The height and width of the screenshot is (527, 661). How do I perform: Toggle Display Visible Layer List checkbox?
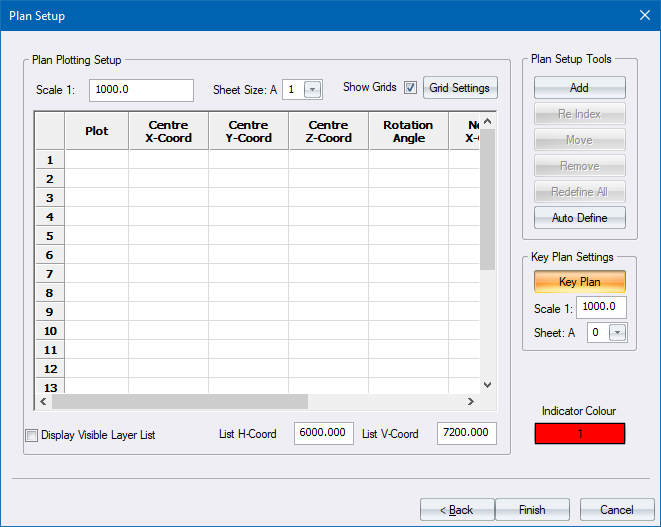point(31,435)
